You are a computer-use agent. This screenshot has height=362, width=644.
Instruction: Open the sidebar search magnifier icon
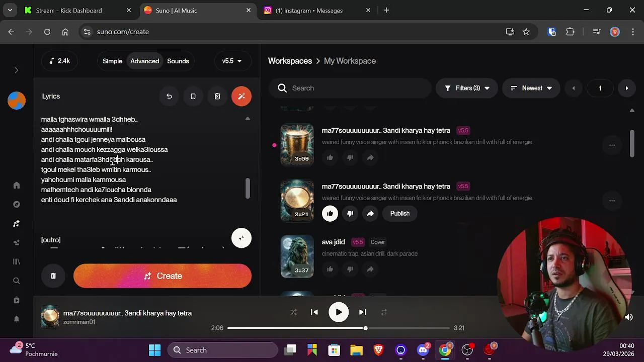click(x=17, y=281)
